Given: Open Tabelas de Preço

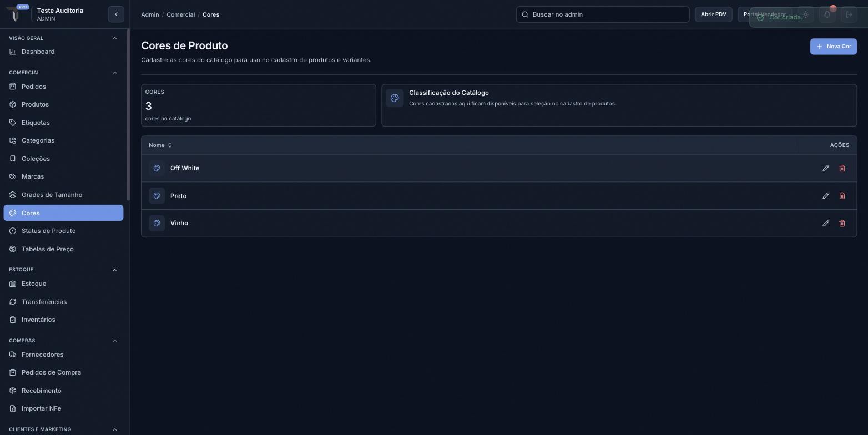Looking at the screenshot, I should point(63,249).
